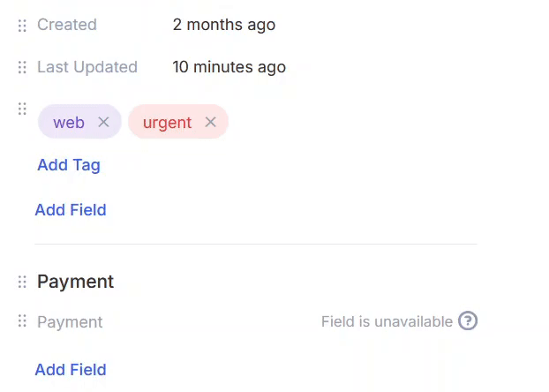This screenshot has height=392, width=549.
Task: Click the drag handle beside Created
Action: [23, 25]
